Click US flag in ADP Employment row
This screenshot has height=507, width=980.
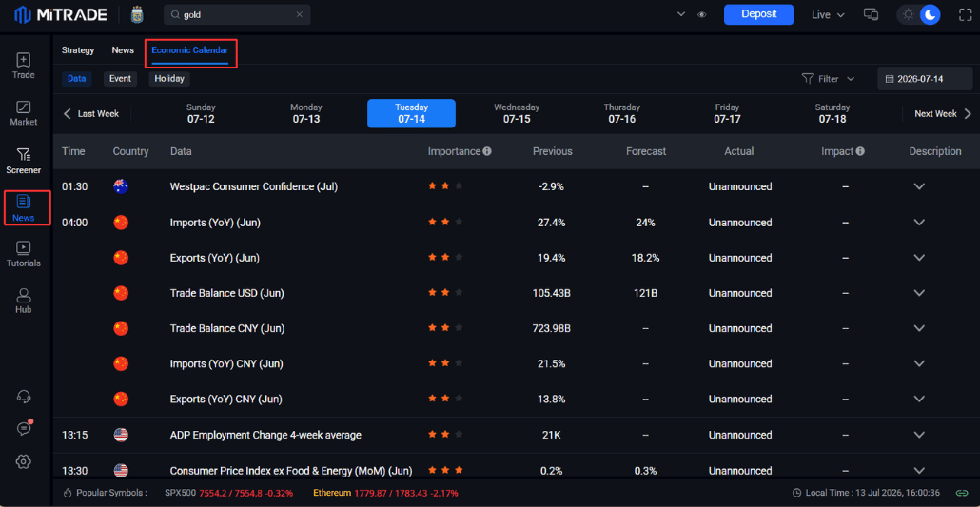coord(121,435)
